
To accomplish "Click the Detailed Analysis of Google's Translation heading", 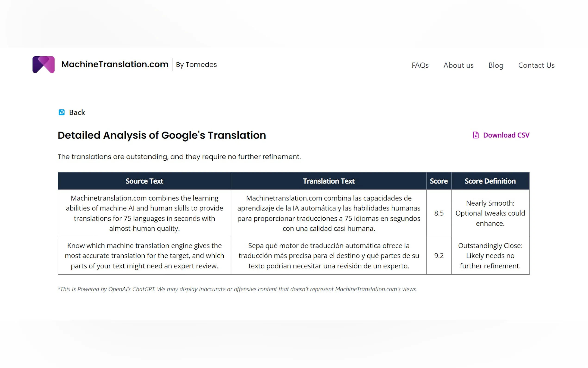I will click(162, 135).
